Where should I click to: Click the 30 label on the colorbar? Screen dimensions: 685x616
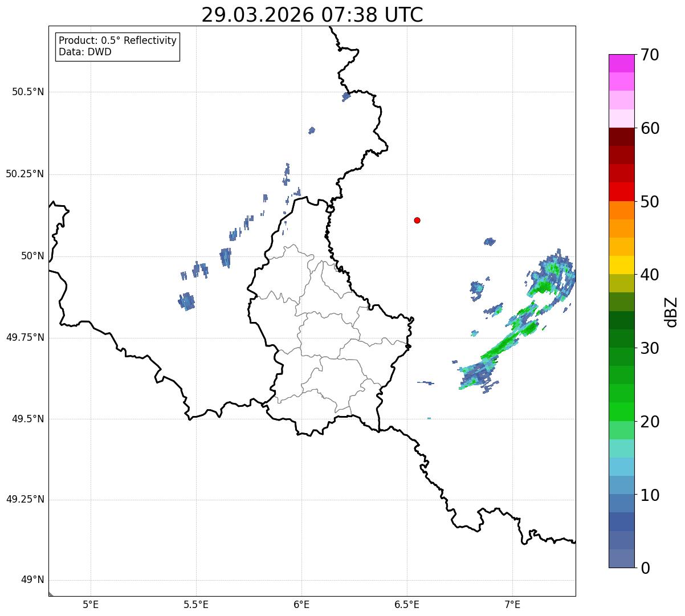650,348
